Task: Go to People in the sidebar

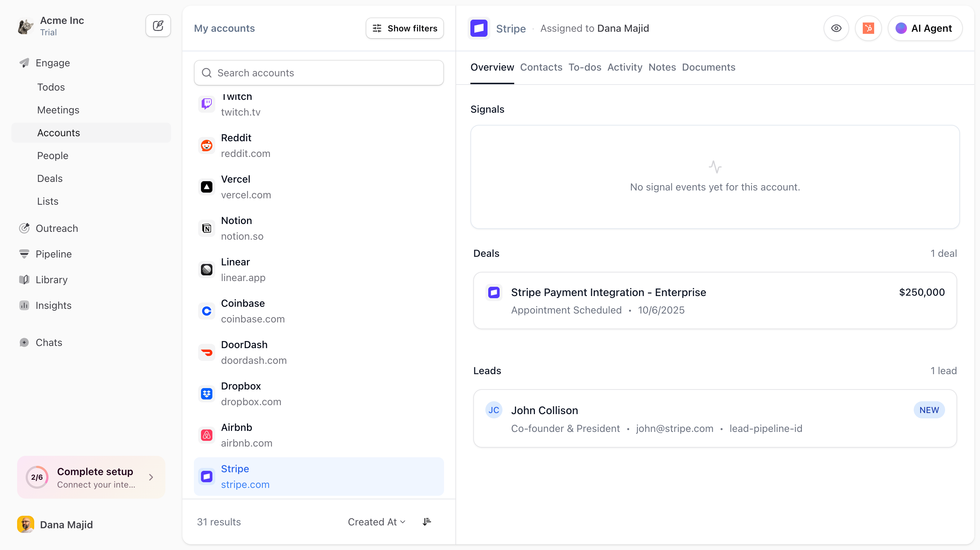Action: point(53,156)
